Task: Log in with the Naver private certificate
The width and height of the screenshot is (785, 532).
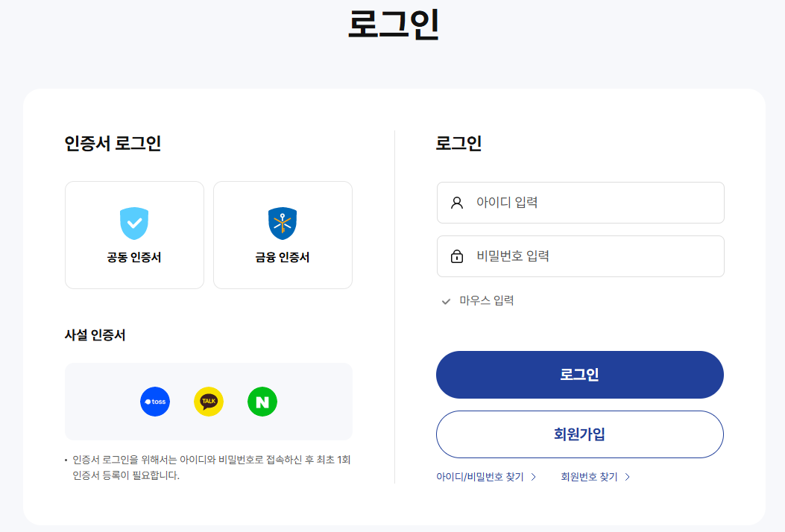Action: [262, 402]
